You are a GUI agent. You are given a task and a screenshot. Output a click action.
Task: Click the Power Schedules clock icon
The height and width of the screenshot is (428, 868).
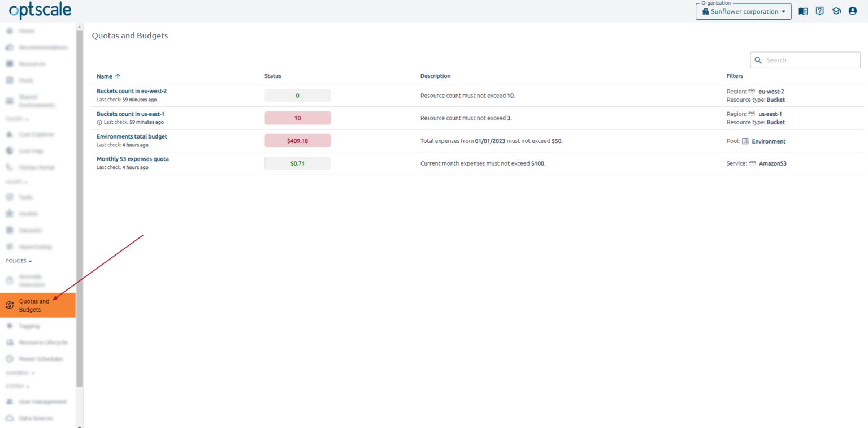click(10, 358)
